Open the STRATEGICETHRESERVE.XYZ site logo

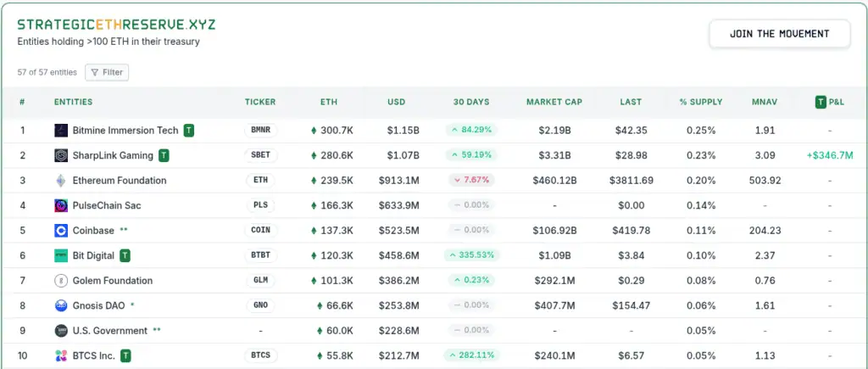pyautogui.click(x=116, y=25)
